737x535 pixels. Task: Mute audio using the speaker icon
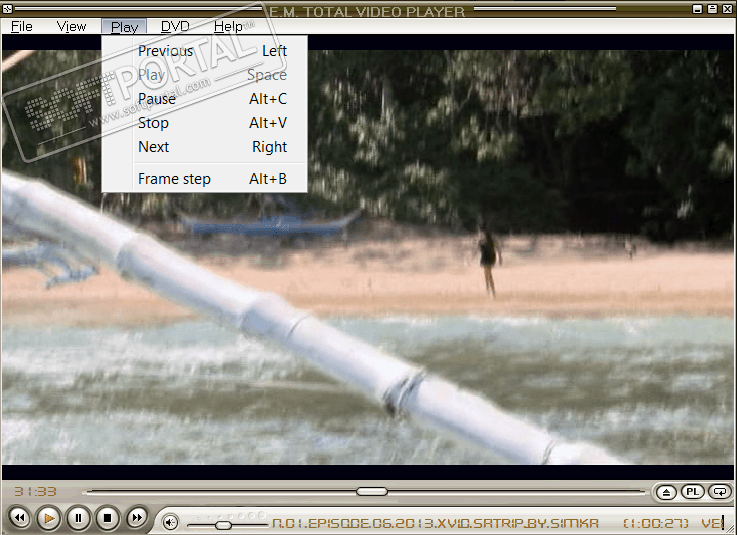(x=170, y=522)
